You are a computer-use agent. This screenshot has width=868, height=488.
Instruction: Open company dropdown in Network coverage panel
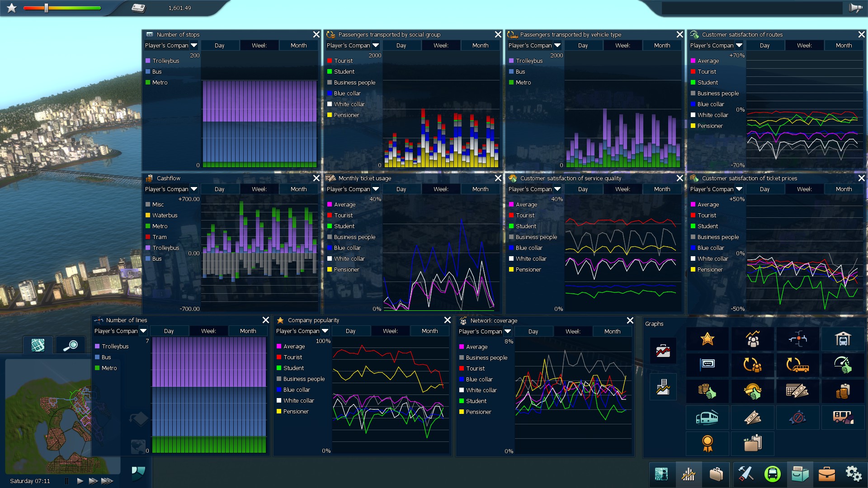tap(508, 331)
